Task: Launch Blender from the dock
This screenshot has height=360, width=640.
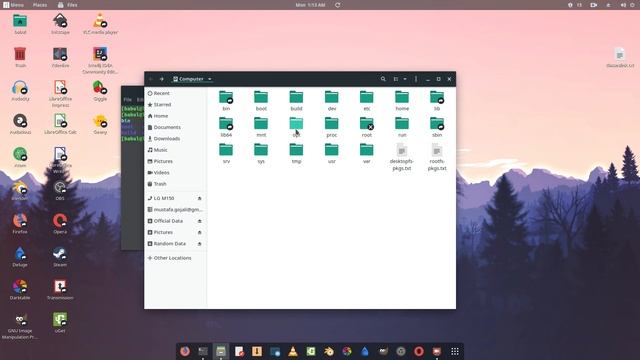Action: [x=329, y=351]
